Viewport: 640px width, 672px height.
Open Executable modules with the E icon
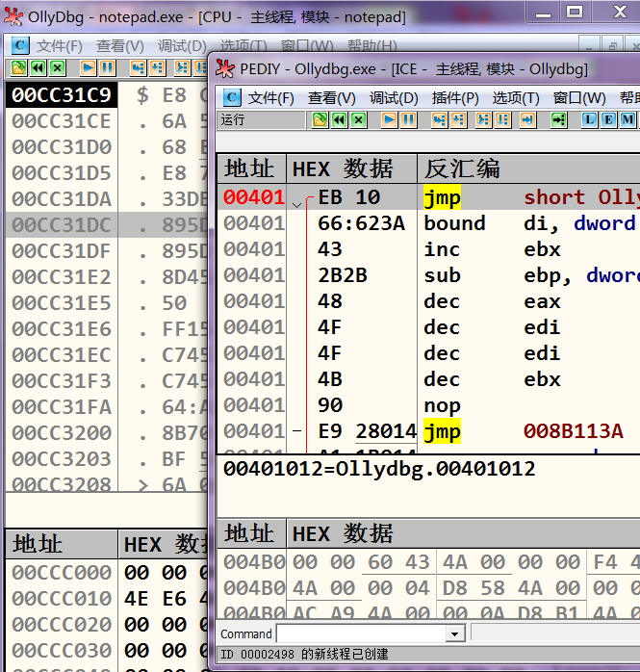click(609, 120)
